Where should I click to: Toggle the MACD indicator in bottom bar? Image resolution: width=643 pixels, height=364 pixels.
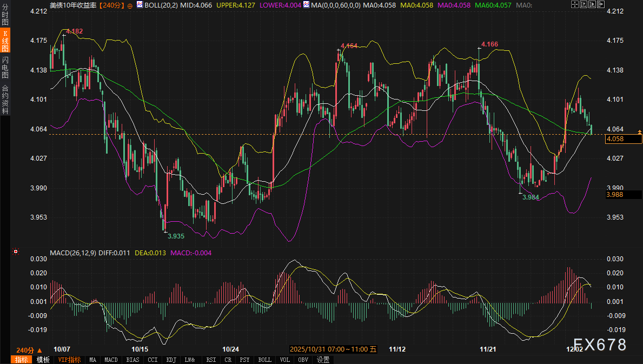[111, 360]
